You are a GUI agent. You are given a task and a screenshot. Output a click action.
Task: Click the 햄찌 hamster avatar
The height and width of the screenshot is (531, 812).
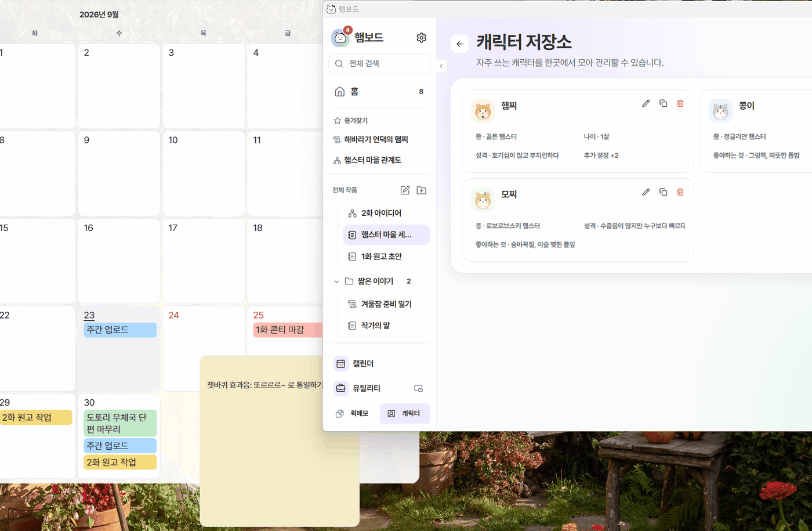click(483, 110)
